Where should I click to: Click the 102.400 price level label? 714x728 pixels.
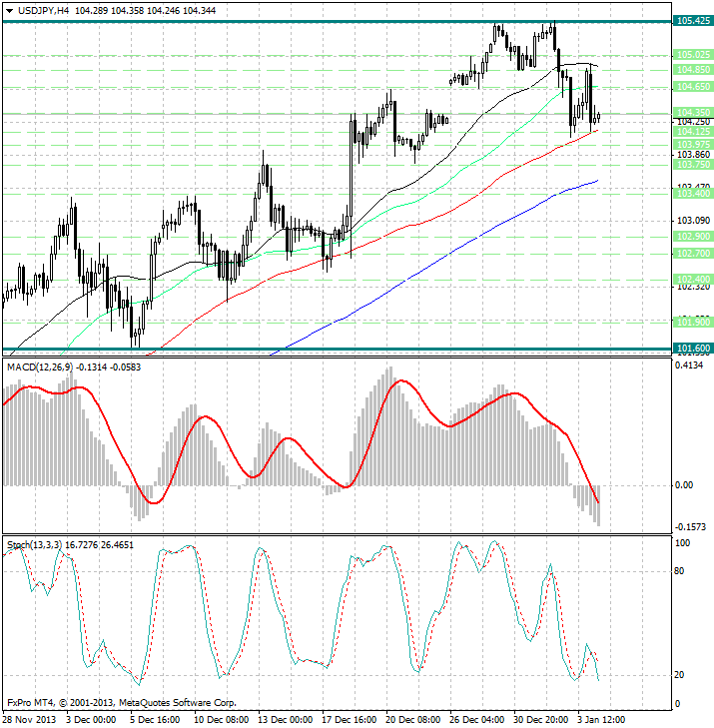coord(693,279)
